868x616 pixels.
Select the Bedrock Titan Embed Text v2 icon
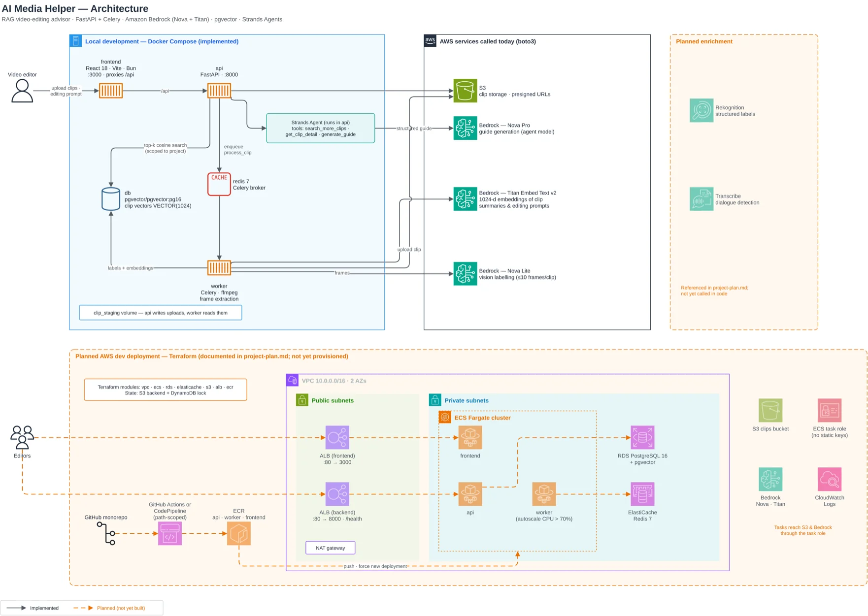click(x=465, y=199)
